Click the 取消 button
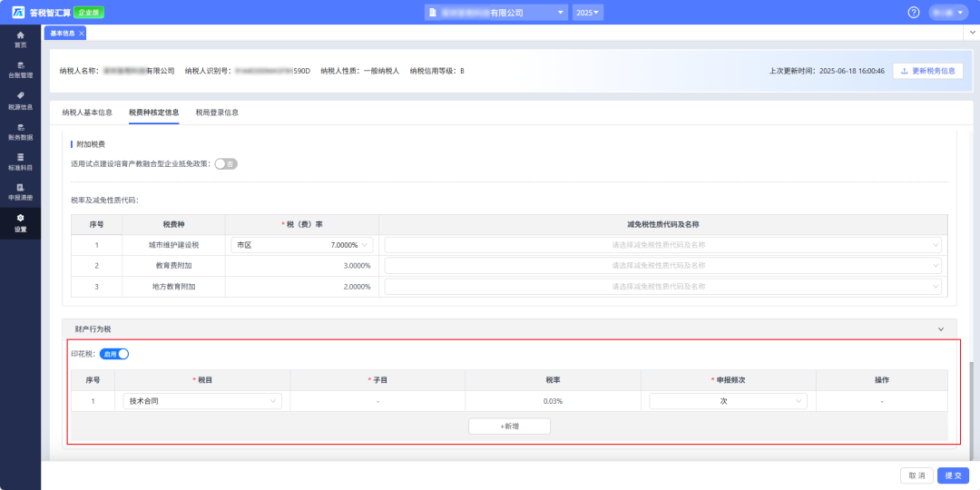 [x=916, y=475]
